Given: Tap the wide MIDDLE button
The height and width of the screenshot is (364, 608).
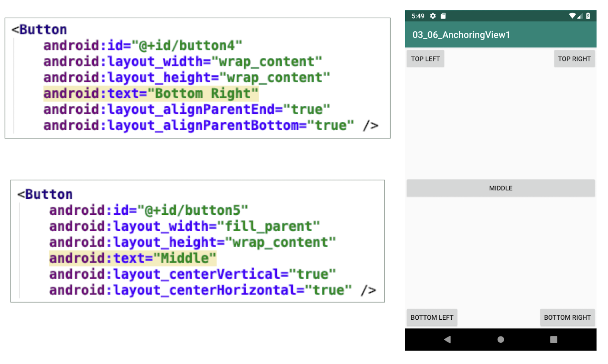Looking at the screenshot, I should click(500, 188).
